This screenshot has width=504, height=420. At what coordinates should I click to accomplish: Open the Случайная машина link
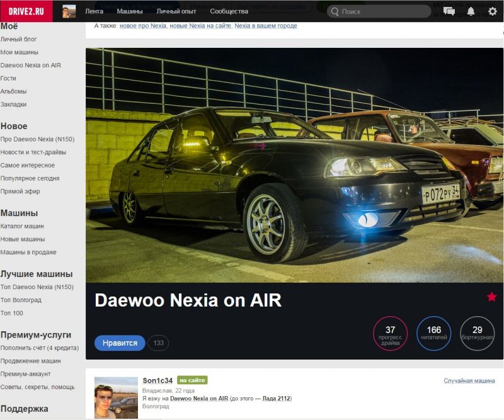point(469,381)
